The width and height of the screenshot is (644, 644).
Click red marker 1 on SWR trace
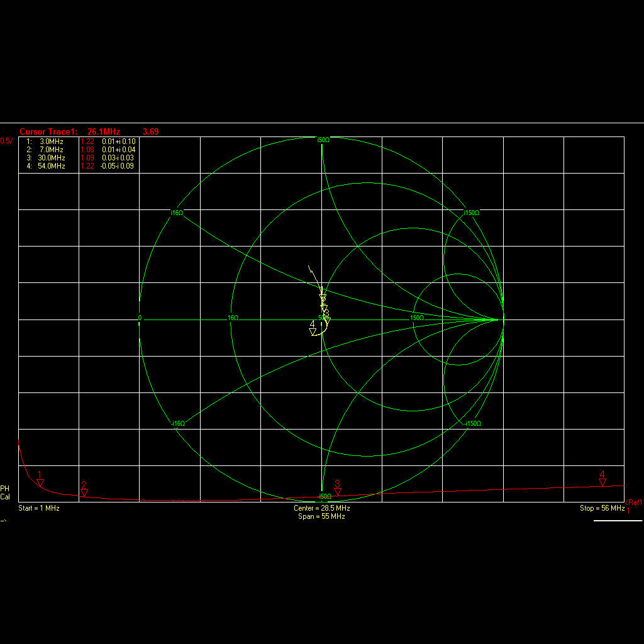40,482
